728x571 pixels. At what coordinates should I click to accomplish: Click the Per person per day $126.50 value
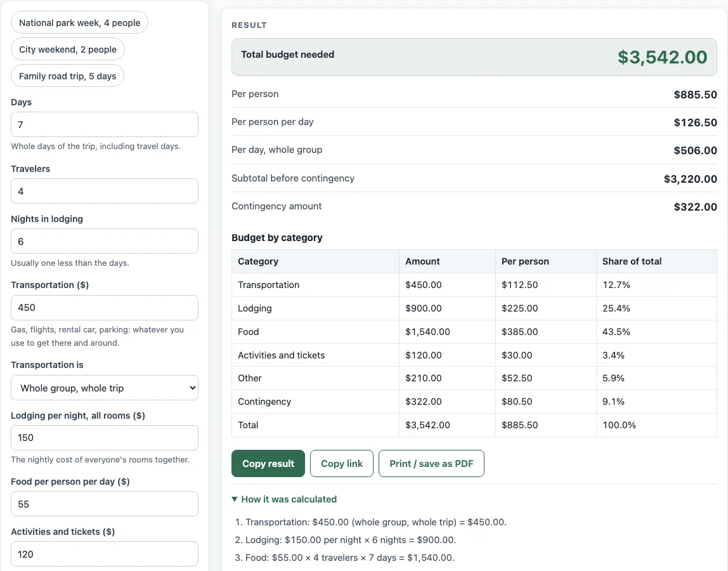[x=695, y=122]
